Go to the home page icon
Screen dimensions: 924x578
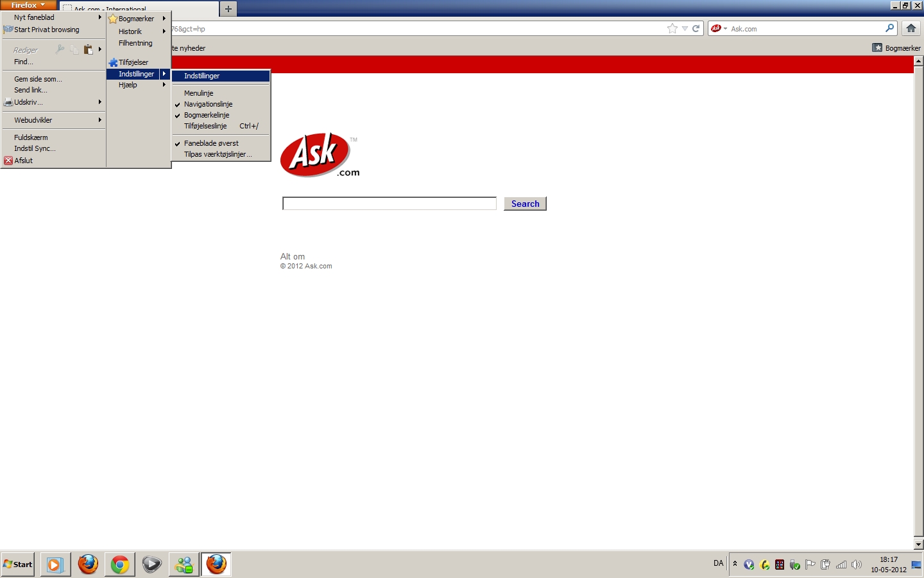(x=911, y=28)
